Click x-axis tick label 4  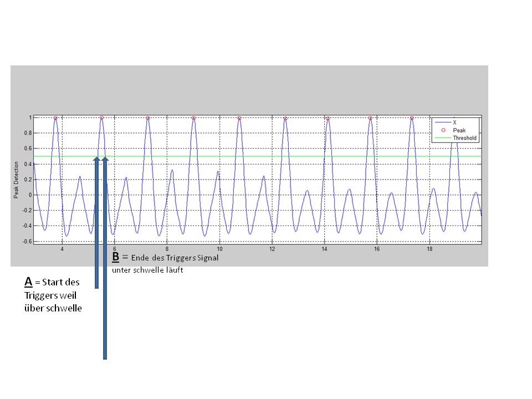62,249
